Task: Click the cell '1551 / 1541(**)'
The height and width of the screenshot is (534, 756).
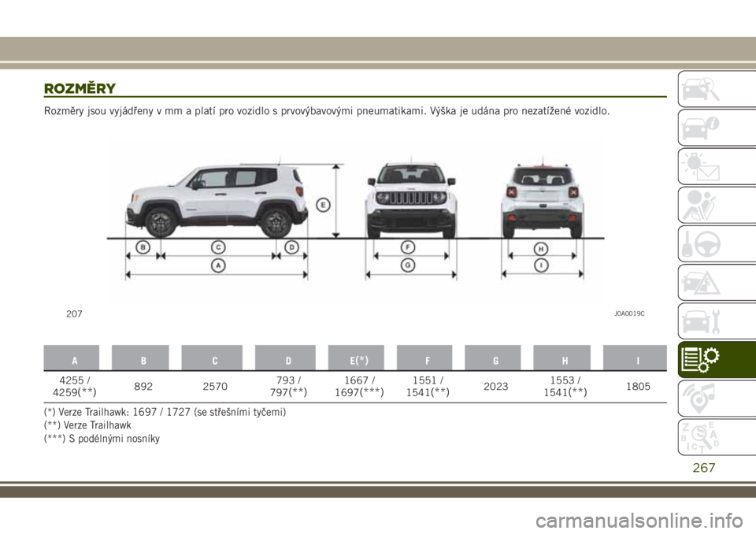Action: click(x=428, y=387)
